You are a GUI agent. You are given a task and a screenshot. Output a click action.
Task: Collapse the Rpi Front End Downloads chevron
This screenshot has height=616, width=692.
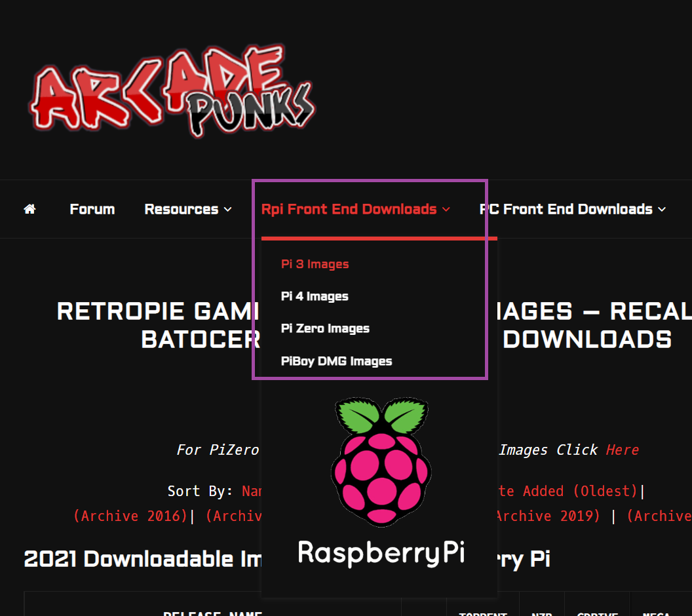446,210
